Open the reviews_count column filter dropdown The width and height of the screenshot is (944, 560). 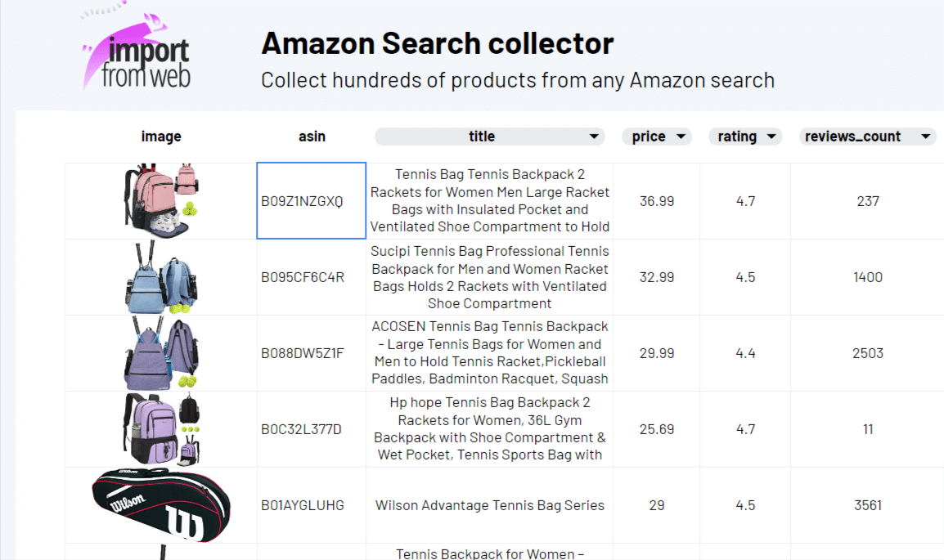tap(926, 137)
